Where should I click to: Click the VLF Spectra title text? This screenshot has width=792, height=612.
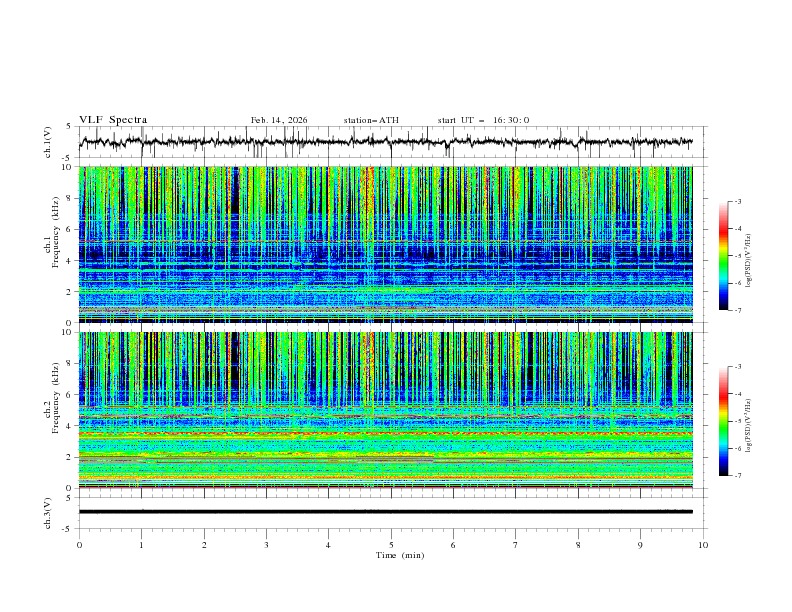click(x=113, y=120)
